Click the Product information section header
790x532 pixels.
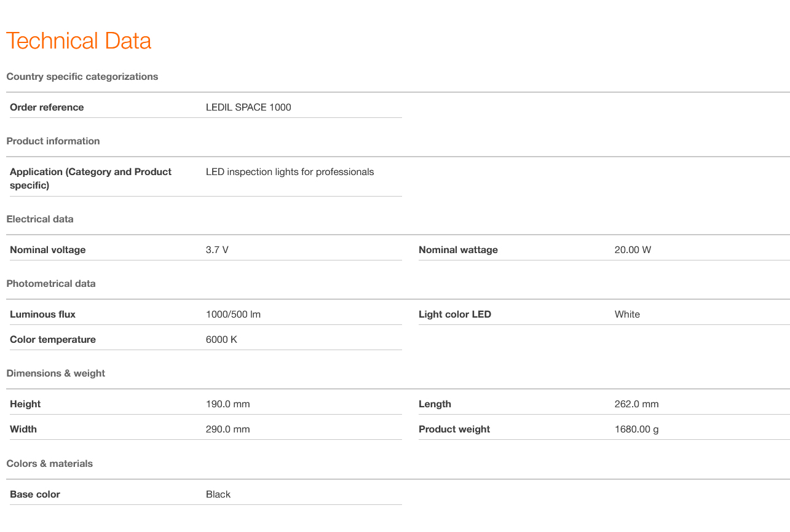(53, 141)
